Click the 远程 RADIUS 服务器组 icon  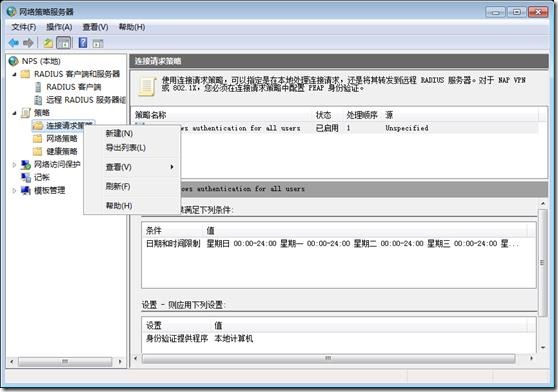[x=38, y=100]
